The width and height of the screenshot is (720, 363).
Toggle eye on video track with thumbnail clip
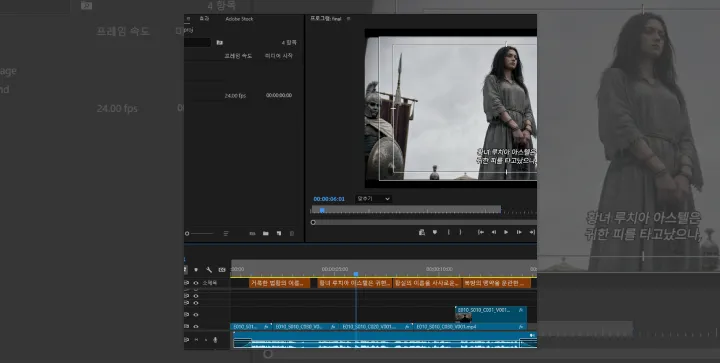click(x=196, y=315)
